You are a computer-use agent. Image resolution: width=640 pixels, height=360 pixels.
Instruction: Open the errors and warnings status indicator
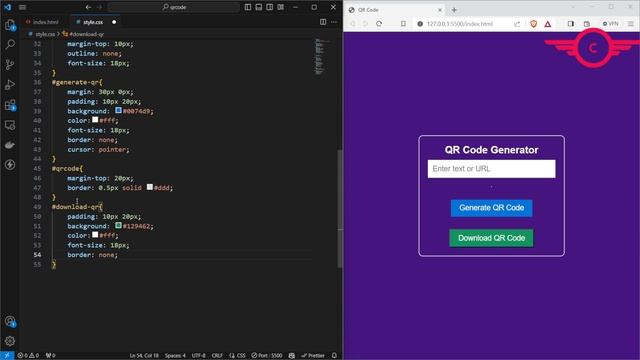coord(29,356)
